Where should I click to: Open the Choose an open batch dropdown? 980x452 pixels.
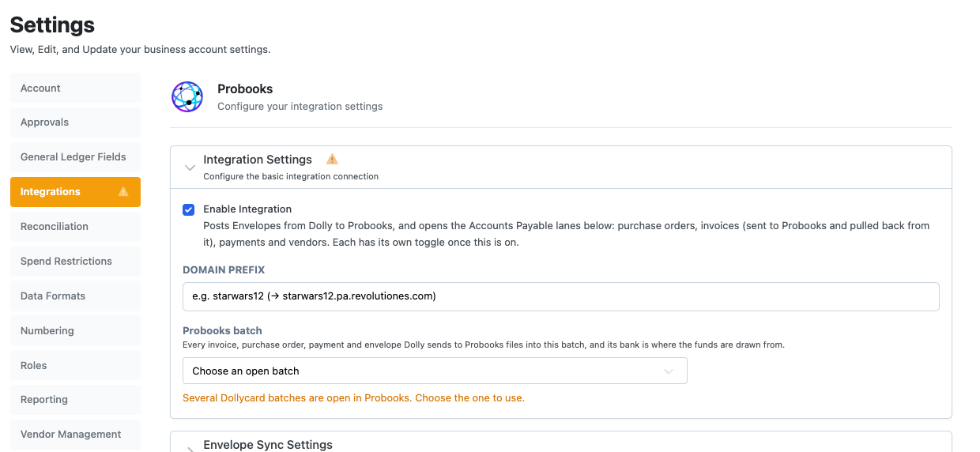tap(435, 371)
